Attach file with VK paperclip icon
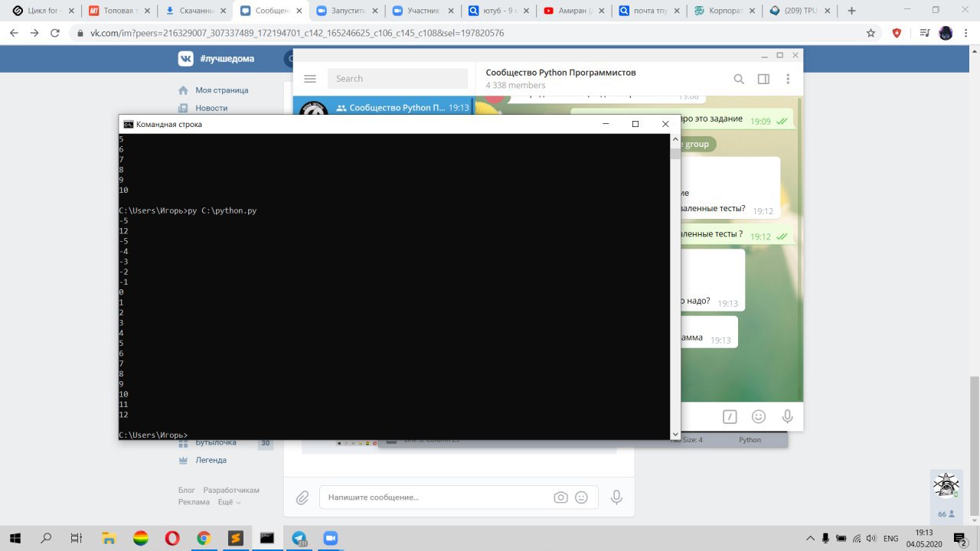Viewport: 980px width, 551px height. click(x=302, y=497)
